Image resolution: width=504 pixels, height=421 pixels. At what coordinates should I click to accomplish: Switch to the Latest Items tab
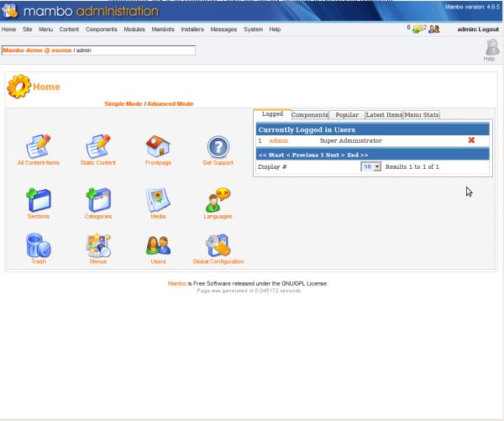[x=384, y=115]
